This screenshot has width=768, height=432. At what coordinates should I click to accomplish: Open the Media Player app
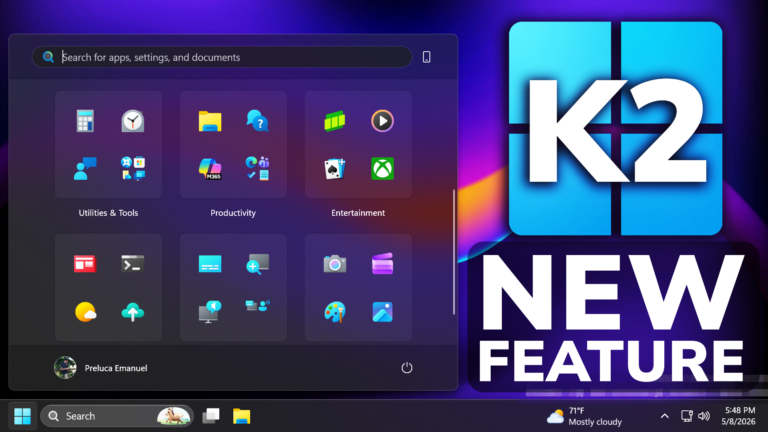point(383,121)
